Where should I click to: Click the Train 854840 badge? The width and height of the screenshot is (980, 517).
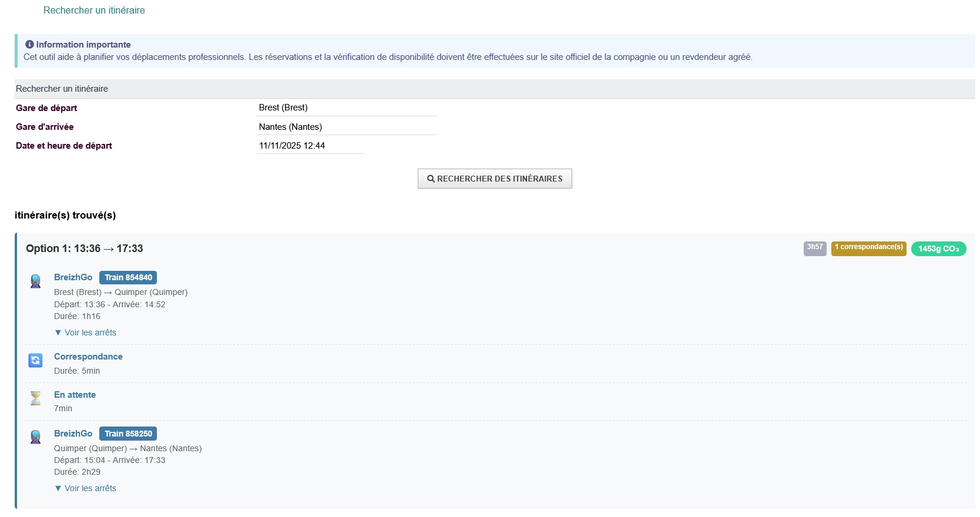[x=128, y=277]
